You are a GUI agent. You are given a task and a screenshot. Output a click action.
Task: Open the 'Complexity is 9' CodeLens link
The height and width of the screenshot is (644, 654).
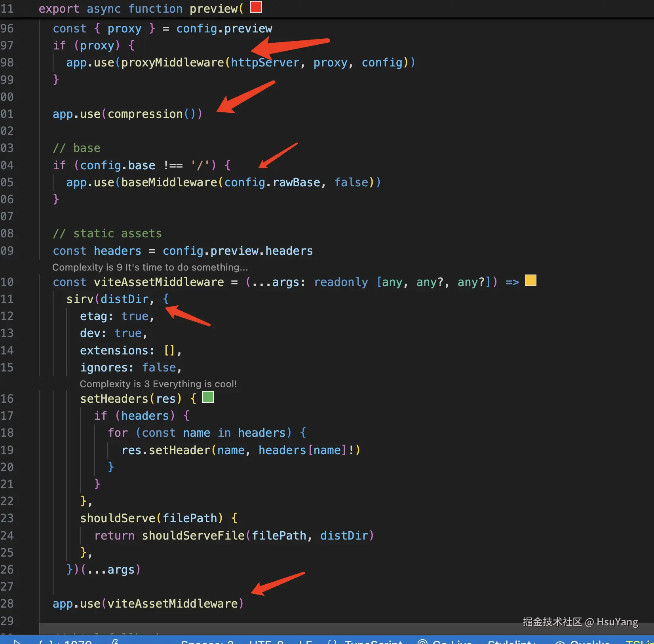click(150, 267)
